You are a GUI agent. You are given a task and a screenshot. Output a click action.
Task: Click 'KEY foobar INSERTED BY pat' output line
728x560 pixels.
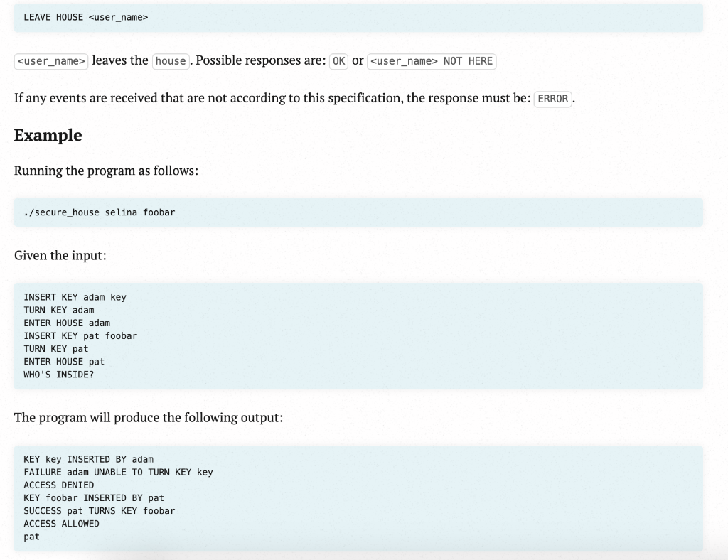94,498
